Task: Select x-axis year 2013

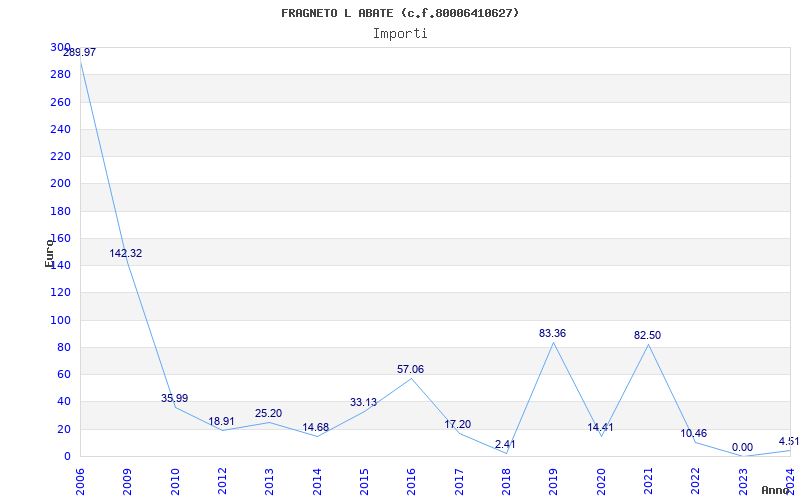Action: [x=269, y=481]
